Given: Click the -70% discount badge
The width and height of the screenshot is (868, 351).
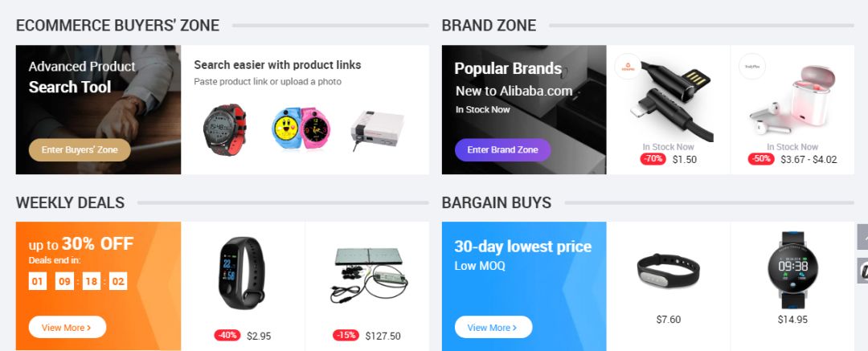Looking at the screenshot, I should point(653,159).
